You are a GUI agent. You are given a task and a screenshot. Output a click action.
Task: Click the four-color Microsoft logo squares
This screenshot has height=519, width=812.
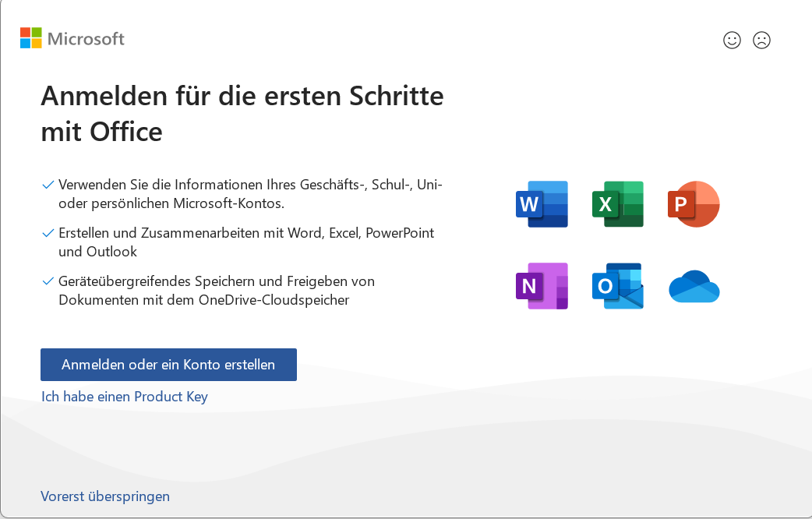[30, 38]
